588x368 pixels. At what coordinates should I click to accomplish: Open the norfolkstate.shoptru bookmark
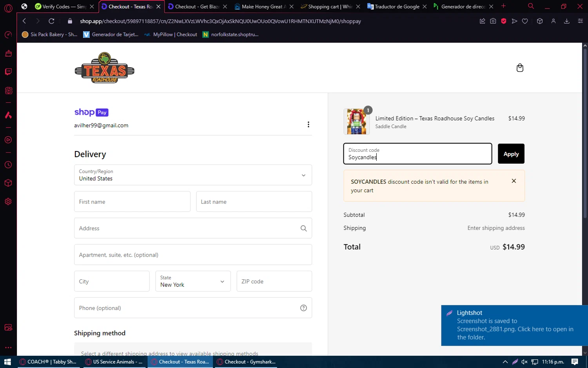pos(230,35)
